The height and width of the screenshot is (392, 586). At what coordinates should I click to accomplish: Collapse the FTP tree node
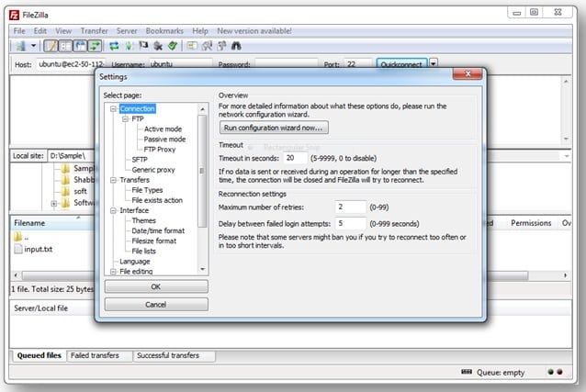pos(125,118)
